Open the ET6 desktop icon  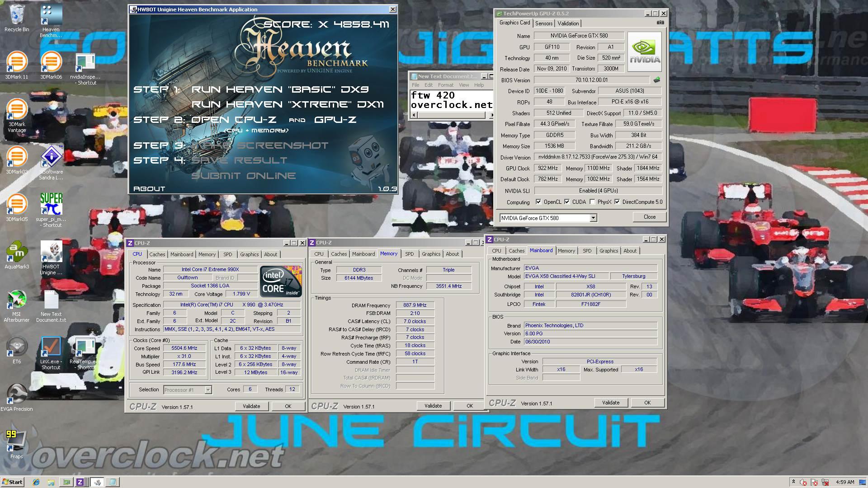(17, 350)
